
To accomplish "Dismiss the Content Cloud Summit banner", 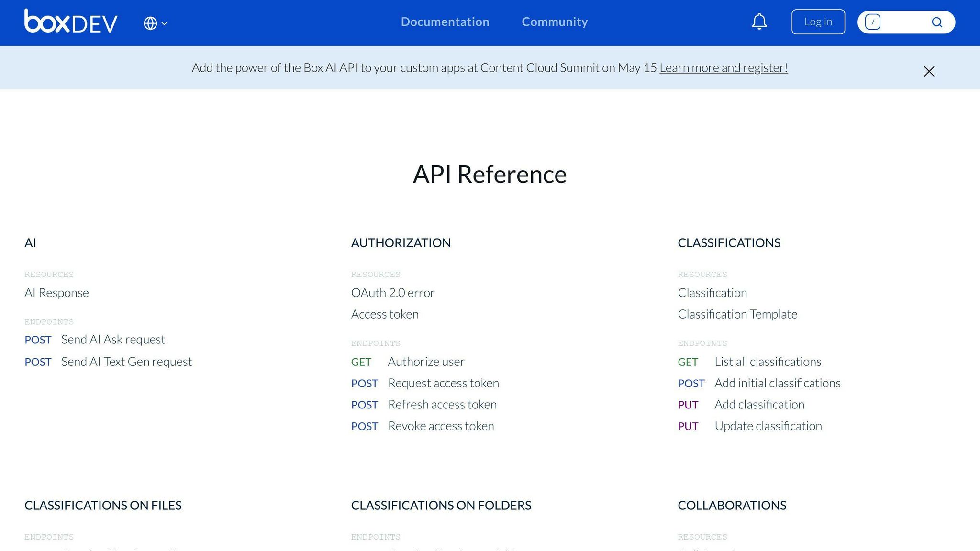I will coord(928,71).
